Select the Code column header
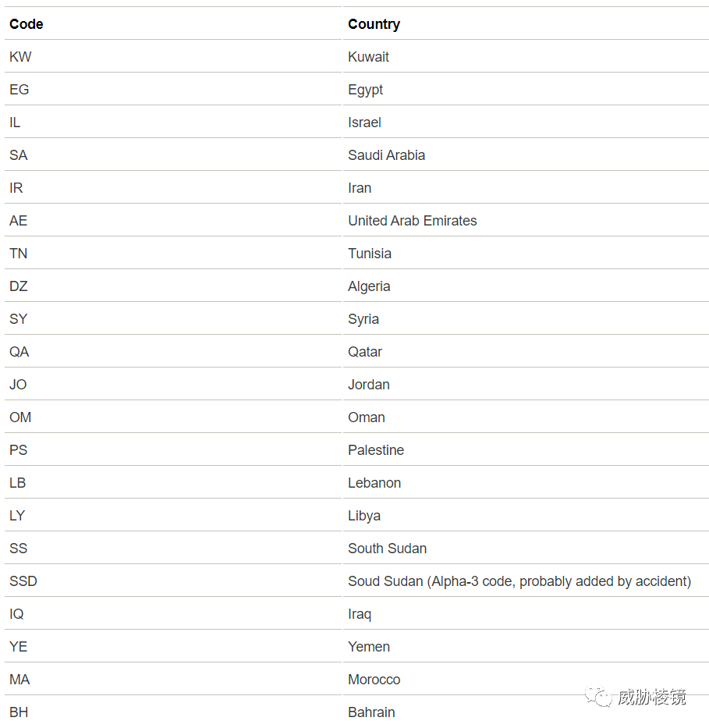Viewport: 709px width, 728px height. 27,24
